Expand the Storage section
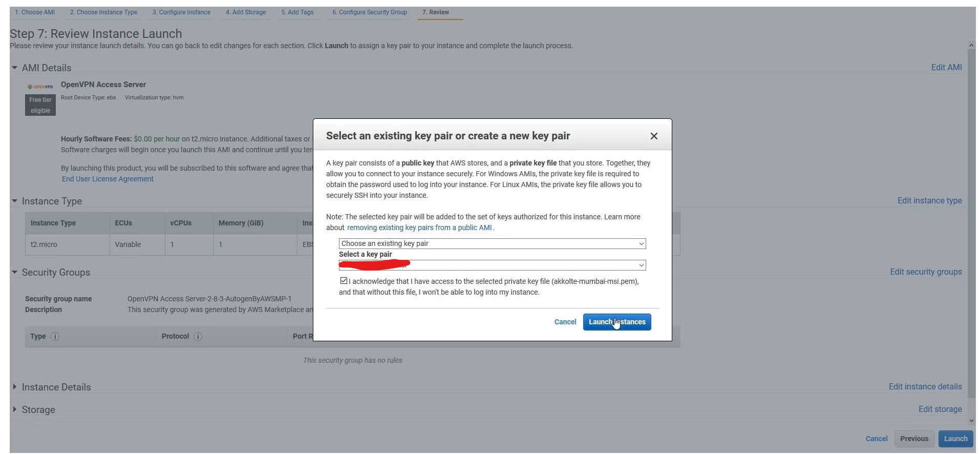Image resolution: width=980 pixels, height=454 pixels. tap(15, 409)
